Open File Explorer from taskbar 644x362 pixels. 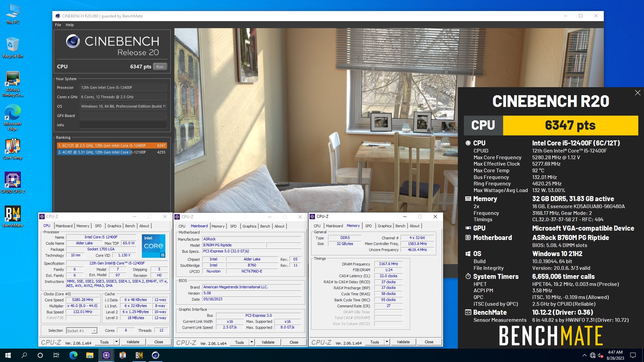pos(90,355)
